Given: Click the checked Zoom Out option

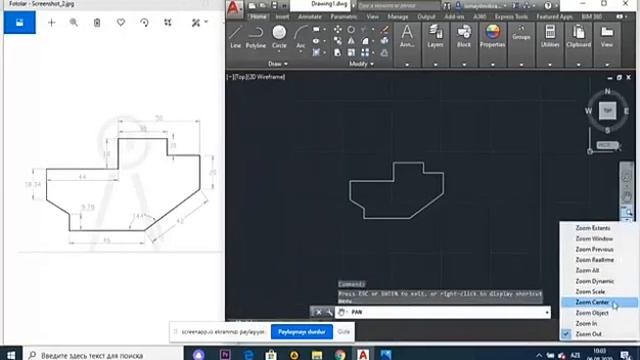Looking at the screenshot, I should pyautogui.click(x=588, y=334).
